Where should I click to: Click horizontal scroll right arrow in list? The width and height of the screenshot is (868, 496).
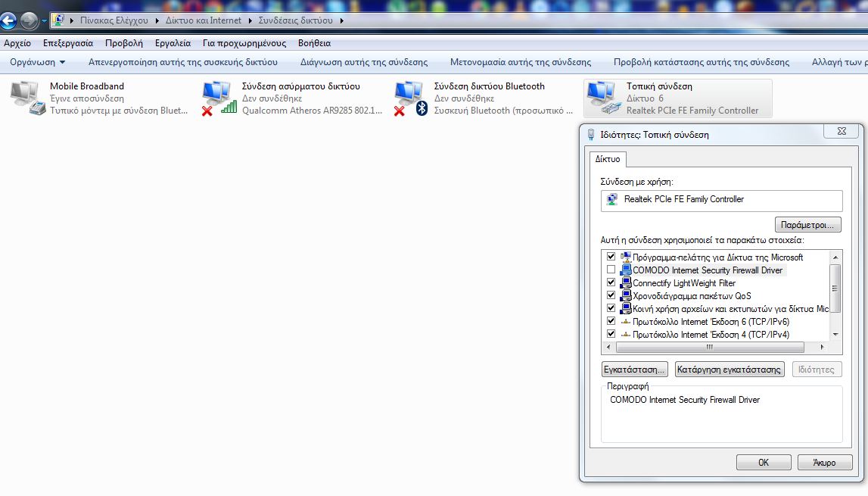tap(823, 348)
